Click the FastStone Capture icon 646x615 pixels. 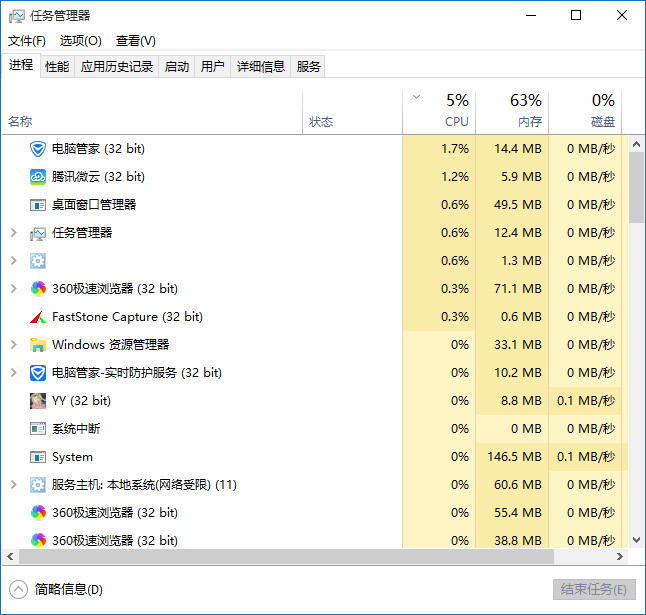point(38,317)
